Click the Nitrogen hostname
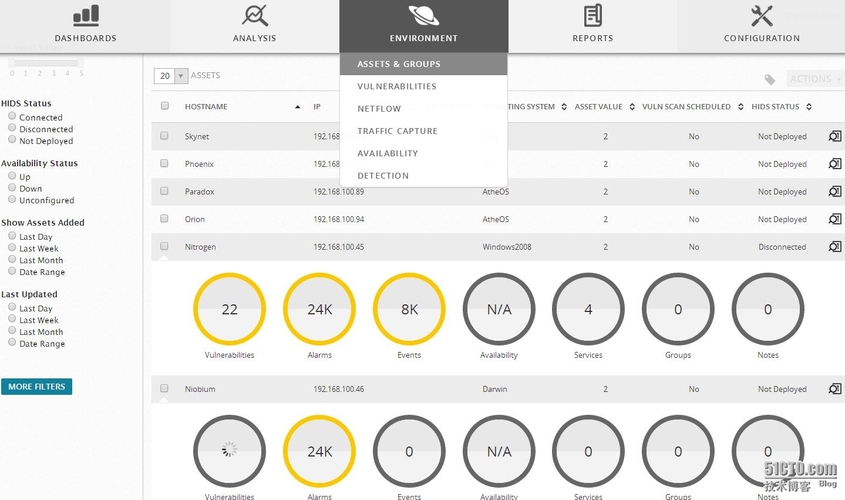This screenshot has width=845, height=500. pos(200,247)
